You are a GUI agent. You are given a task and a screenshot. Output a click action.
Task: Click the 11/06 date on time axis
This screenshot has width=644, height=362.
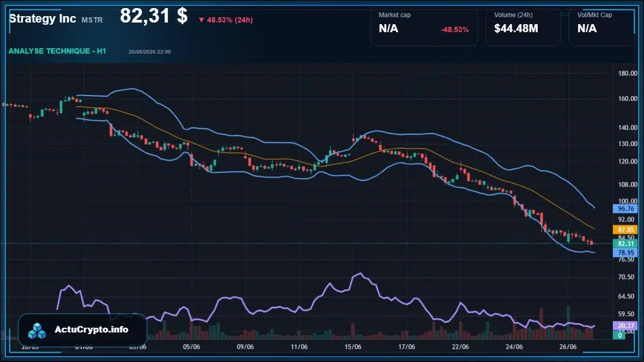click(299, 347)
